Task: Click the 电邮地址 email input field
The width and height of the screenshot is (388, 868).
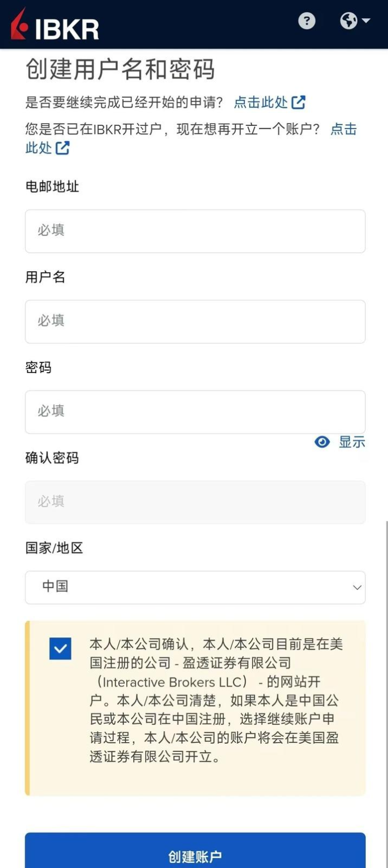Action: 194,231
